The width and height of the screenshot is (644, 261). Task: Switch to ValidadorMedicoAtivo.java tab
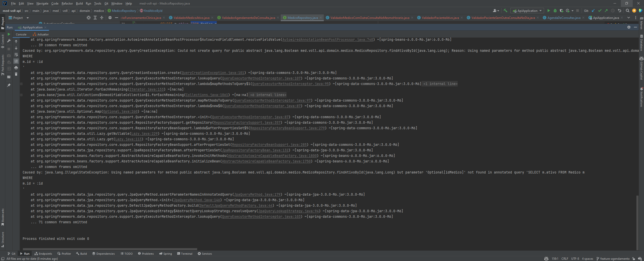(x=191, y=18)
